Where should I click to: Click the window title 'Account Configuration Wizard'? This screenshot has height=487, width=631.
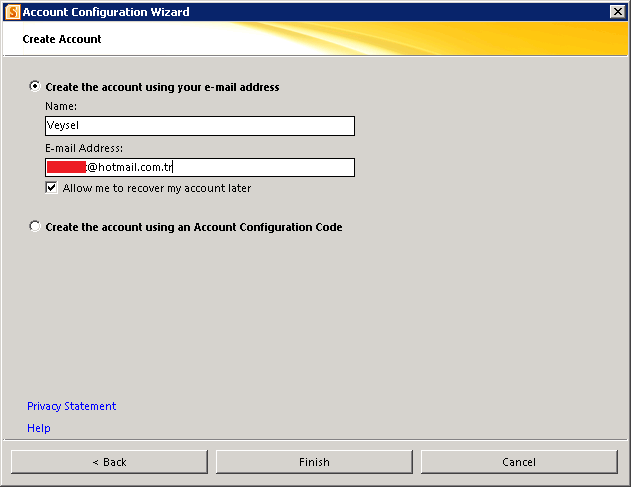click(106, 12)
